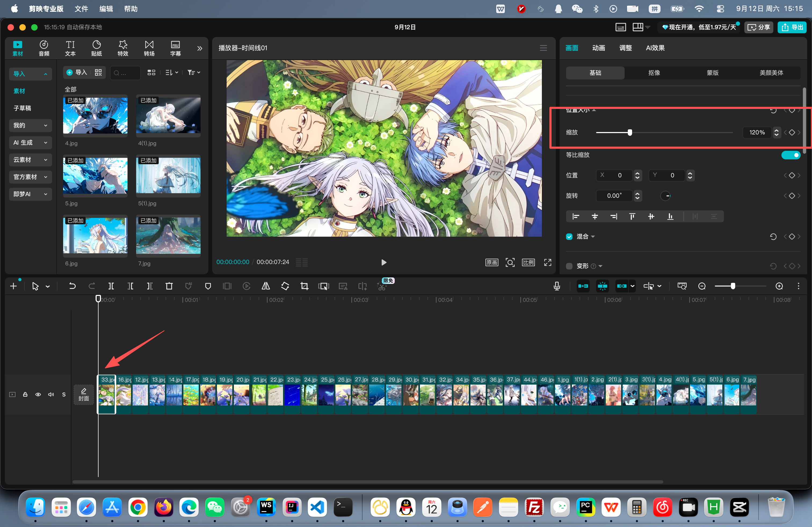This screenshot has height=527, width=812.
Task: Click the player focus scan icon
Action: [510, 262]
